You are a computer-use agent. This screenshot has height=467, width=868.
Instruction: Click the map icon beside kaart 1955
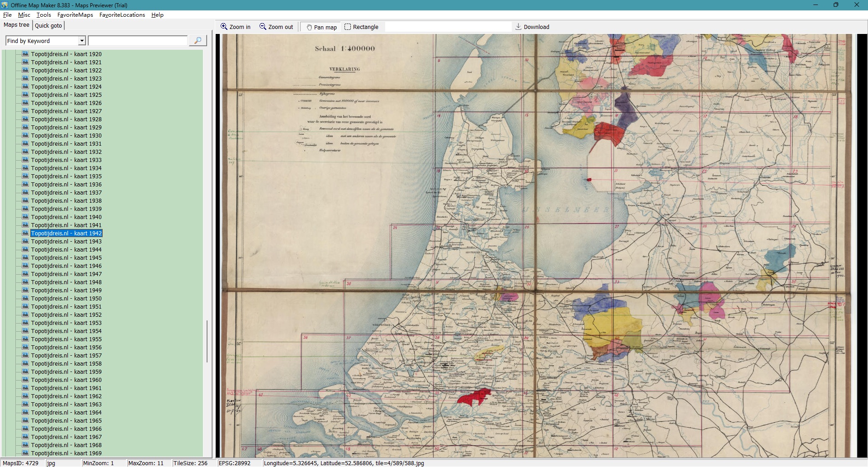[x=25, y=339]
